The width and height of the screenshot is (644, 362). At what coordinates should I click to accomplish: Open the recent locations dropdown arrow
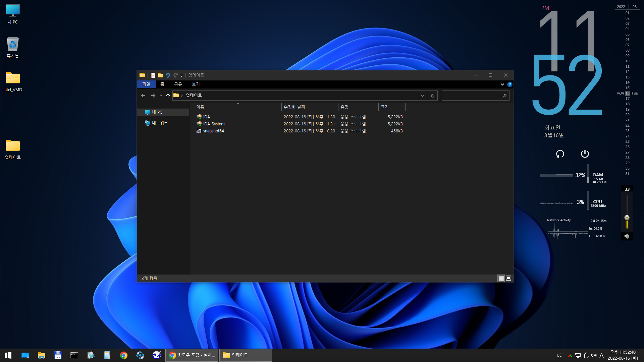point(161,96)
